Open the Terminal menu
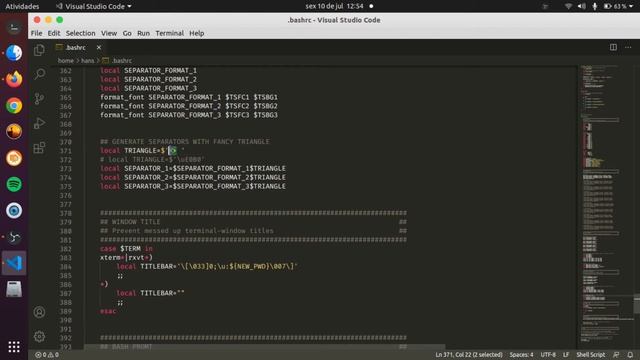Viewport: 640px width, 360px height. pyautogui.click(x=169, y=33)
